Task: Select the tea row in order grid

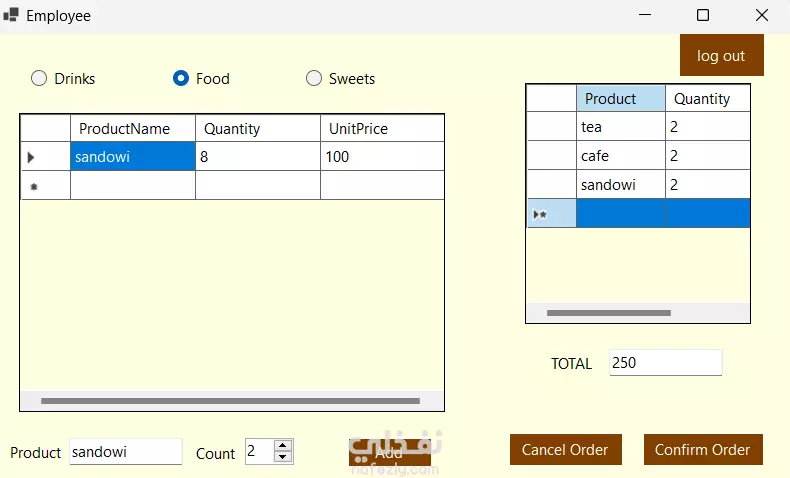Action: pyautogui.click(x=620, y=127)
